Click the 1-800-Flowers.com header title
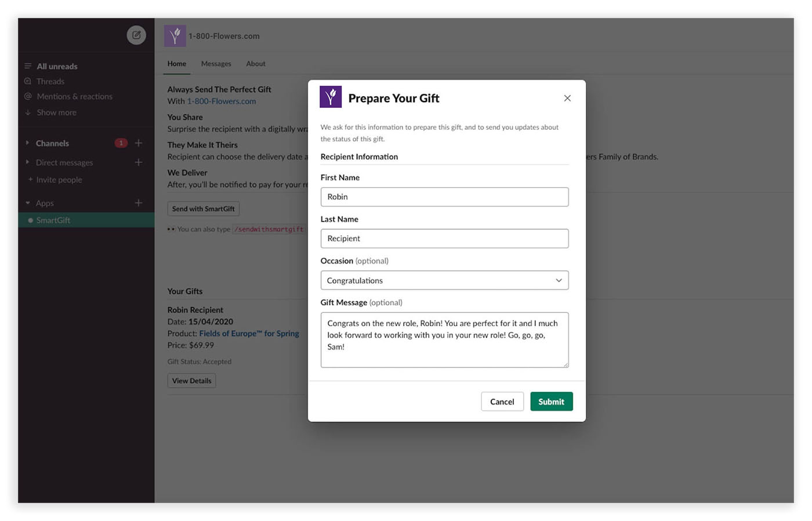Viewport: 812px width, 521px height. pyautogui.click(x=224, y=36)
